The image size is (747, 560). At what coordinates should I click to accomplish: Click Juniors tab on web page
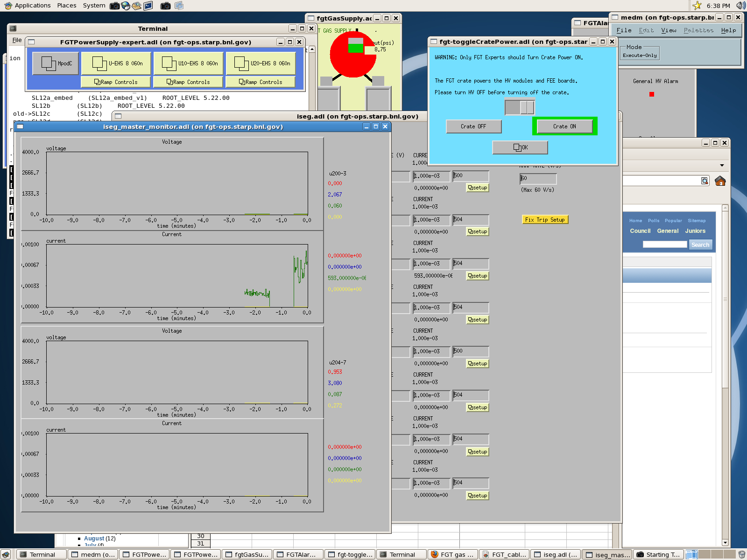(x=695, y=231)
